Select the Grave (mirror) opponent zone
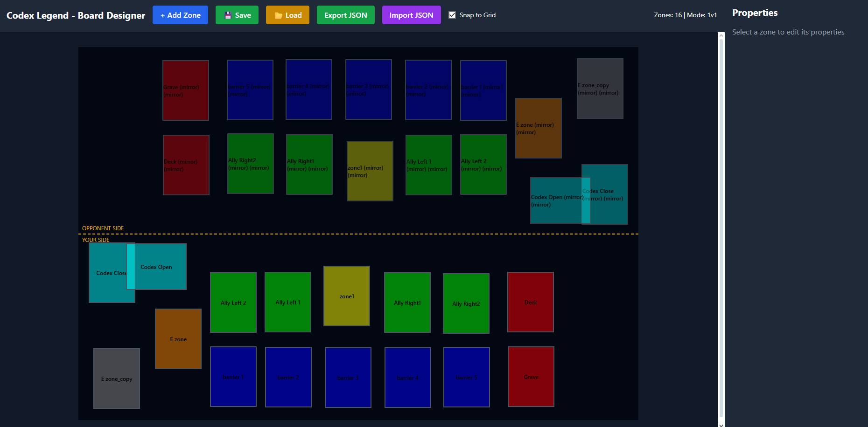Viewport: 868px width, 427px height. pyautogui.click(x=186, y=90)
